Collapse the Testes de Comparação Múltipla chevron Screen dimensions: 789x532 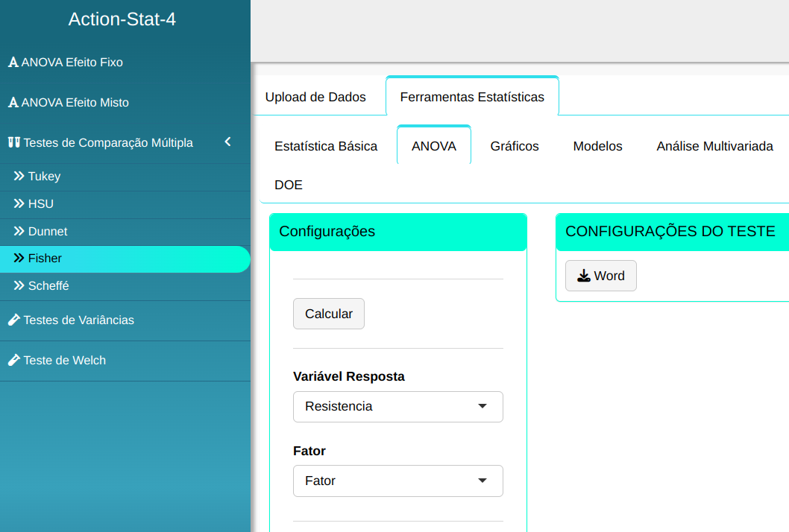(x=227, y=142)
